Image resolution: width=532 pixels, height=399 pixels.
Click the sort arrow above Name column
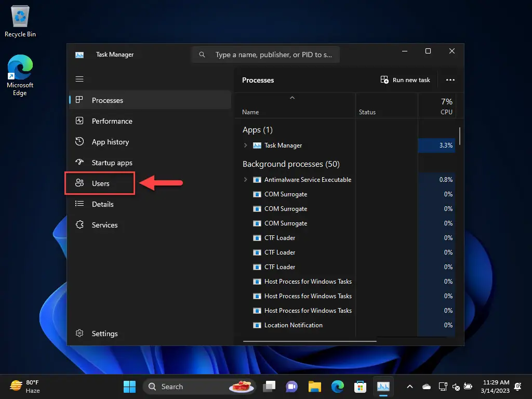[x=292, y=98]
